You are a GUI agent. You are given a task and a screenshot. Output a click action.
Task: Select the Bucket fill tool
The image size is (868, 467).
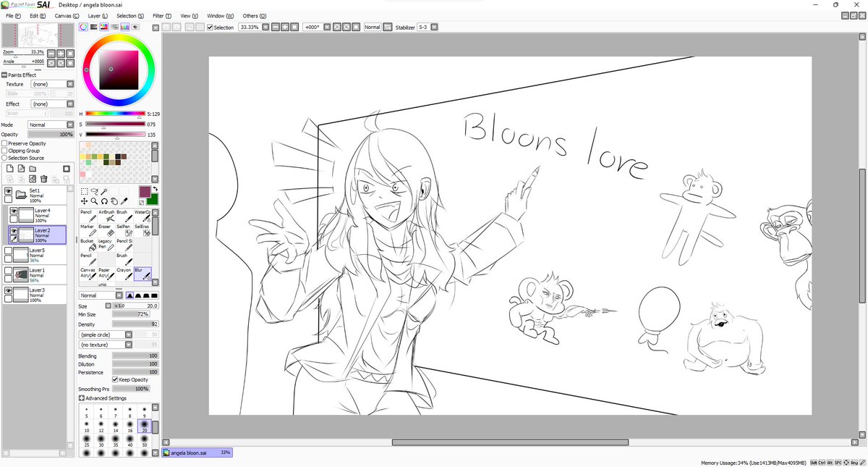(x=88, y=245)
